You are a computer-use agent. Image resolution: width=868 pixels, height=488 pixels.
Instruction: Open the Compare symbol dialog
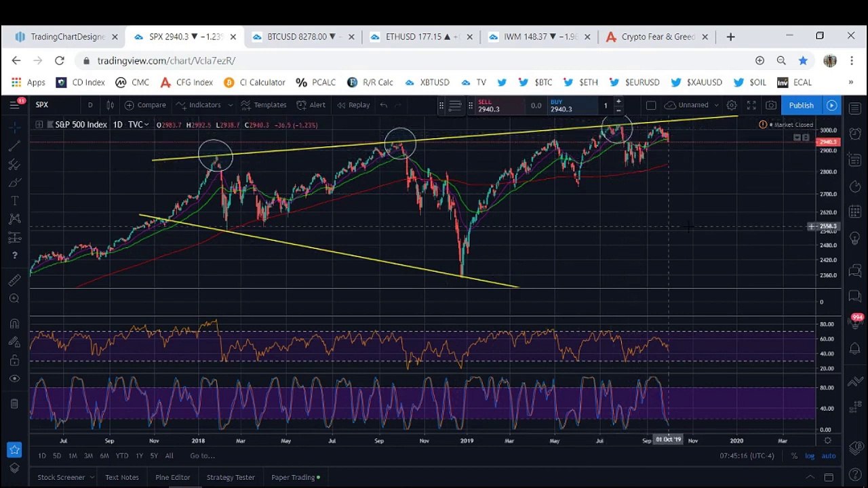tap(145, 105)
